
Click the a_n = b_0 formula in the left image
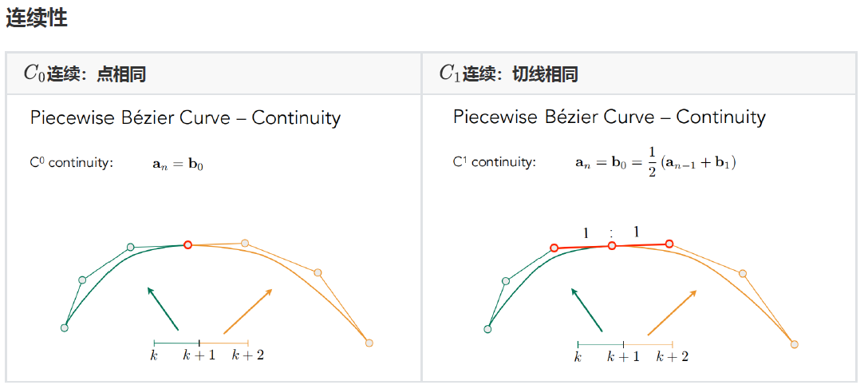click(178, 165)
